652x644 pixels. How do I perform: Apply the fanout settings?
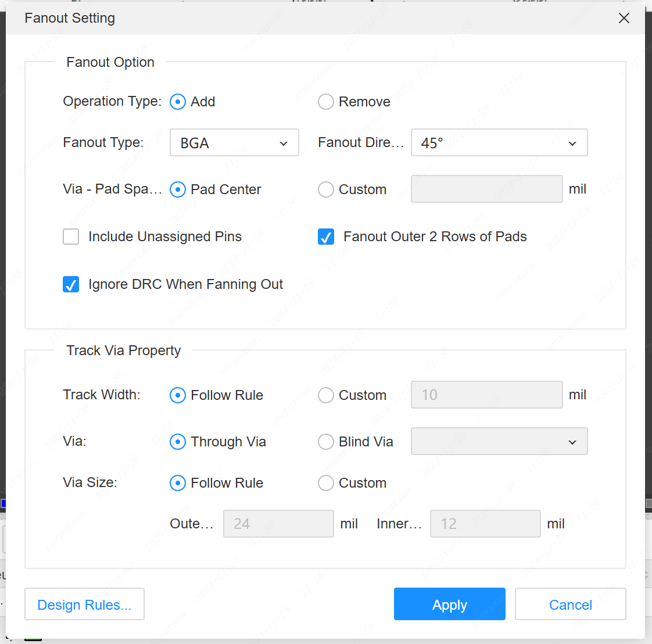pyautogui.click(x=449, y=604)
